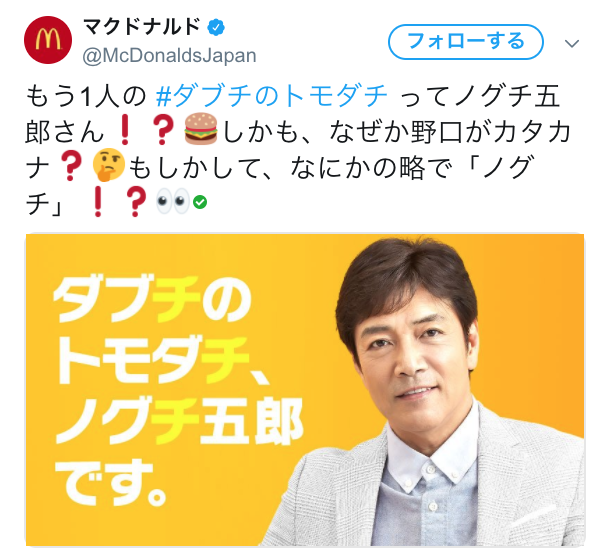This screenshot has width=604, height=560.
Task: Click the eyes emoji in the tweet
Action: click(173, 201)
